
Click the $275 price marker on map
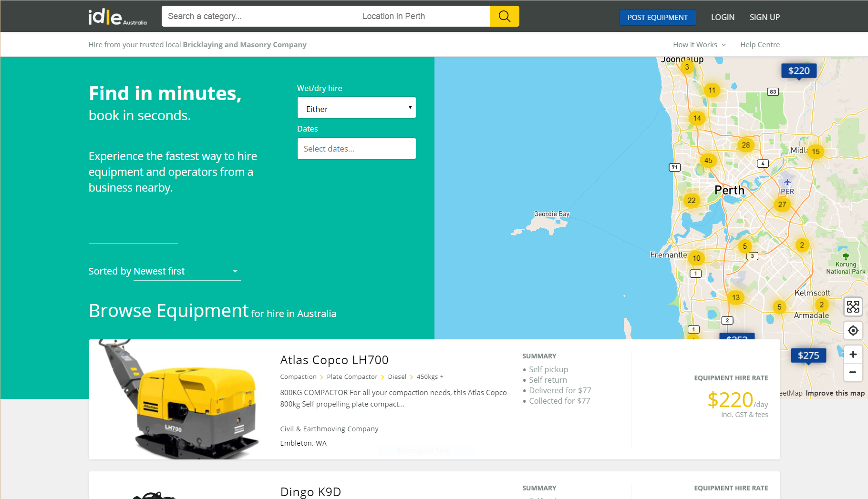pos(808,356)
